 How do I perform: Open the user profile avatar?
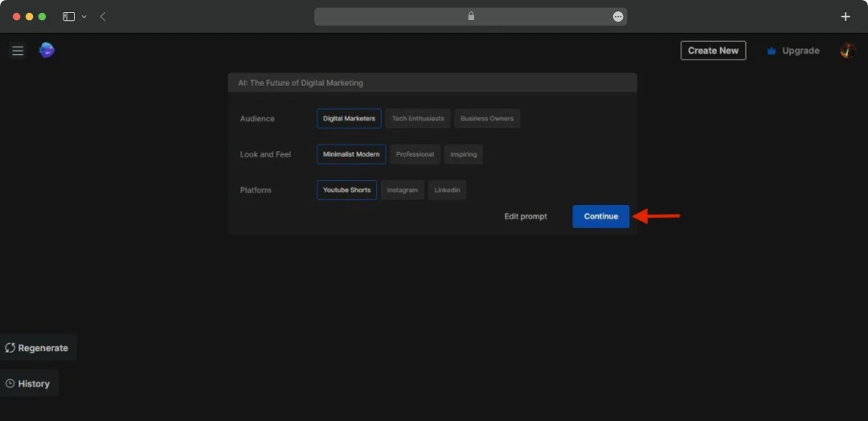coord(848,51)
